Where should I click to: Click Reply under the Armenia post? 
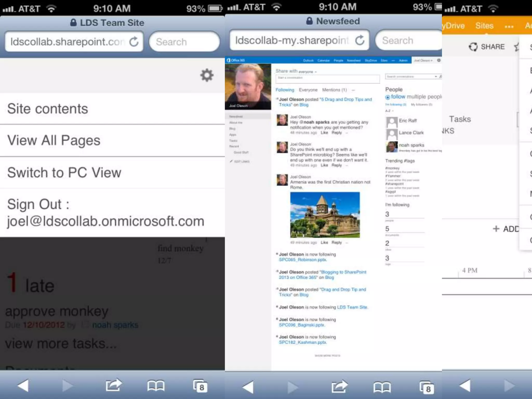[336, 242]
